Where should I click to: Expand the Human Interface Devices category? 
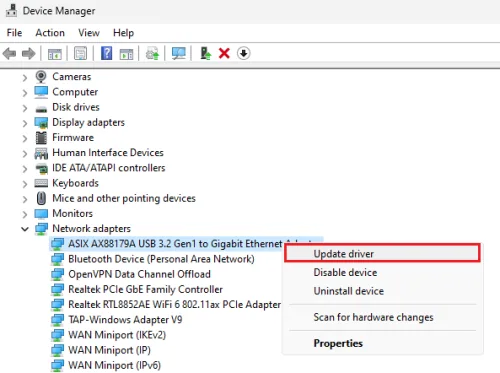click(x=25, y=154)
